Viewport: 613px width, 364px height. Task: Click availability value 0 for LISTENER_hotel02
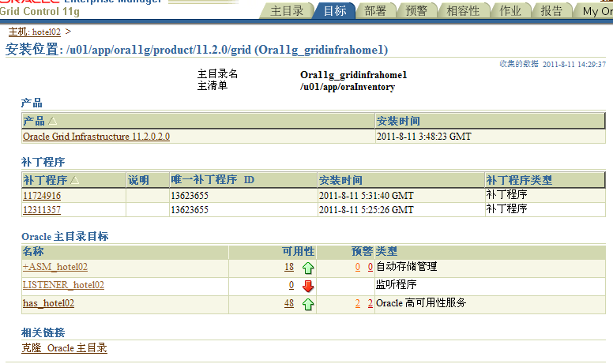click(291, 285)
